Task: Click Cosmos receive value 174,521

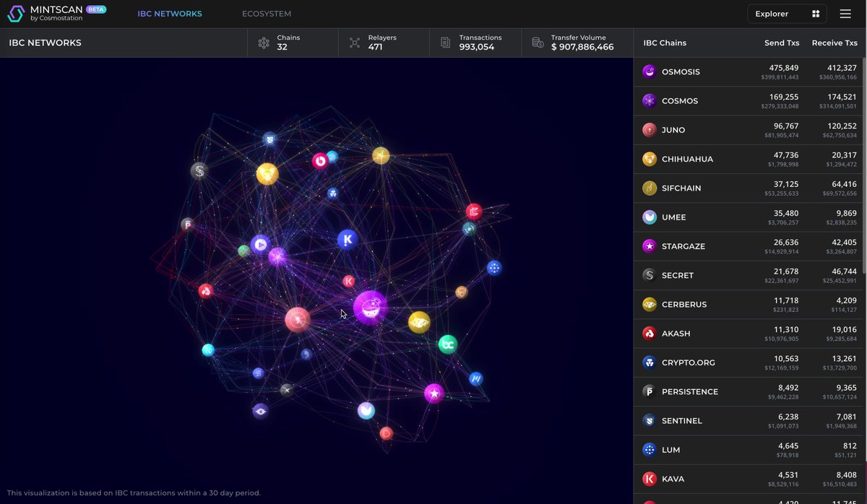Action: [x=842, y=97]
